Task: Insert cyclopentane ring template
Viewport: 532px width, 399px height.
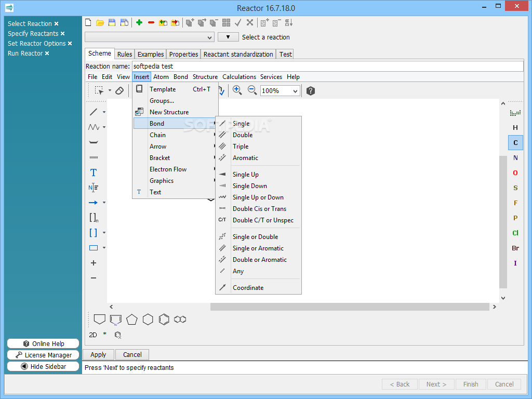Action: click(x=131, y=320)
